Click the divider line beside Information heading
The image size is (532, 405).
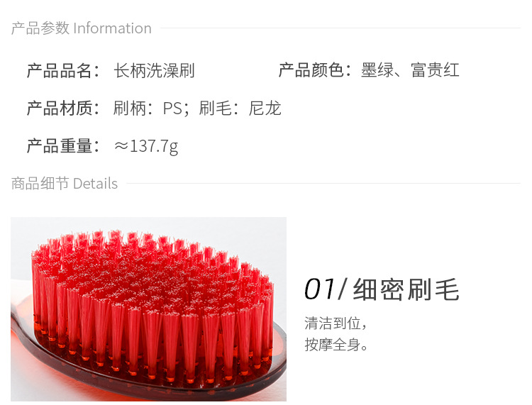click(340, 28)
